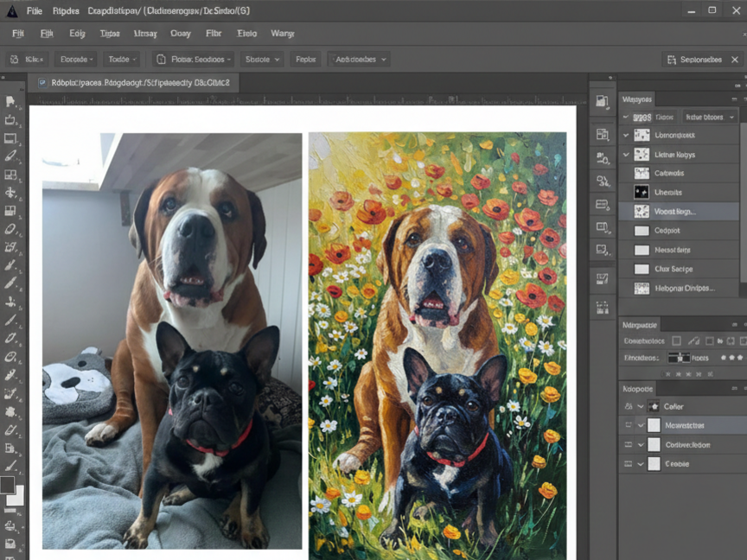Switch to the Kdopotle panel tab
Screen dimensions: 747x560
(x=637, y=389)
